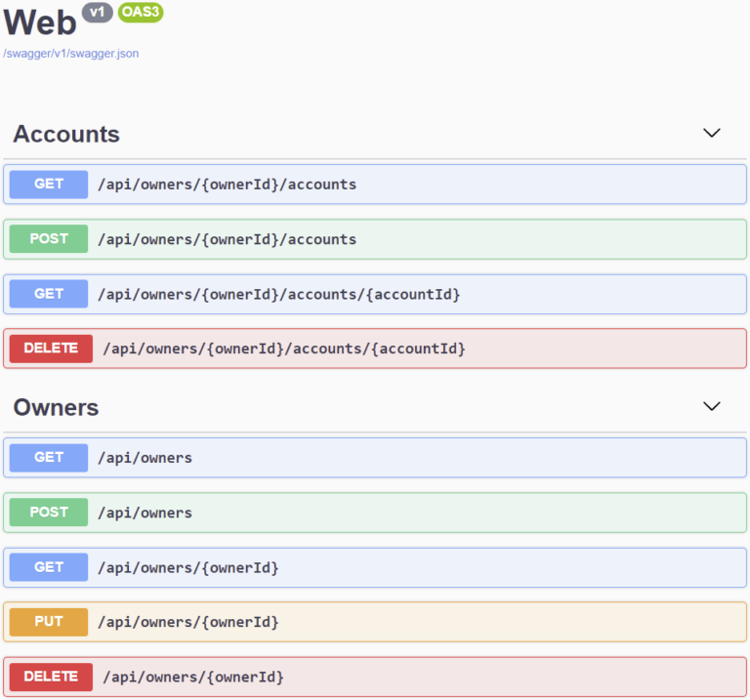Screen dimensions: 750x700
Task: Click the PUT badge for /api/owners/{ownerId}
Action: pyautogui.click(x=49, y=622)
